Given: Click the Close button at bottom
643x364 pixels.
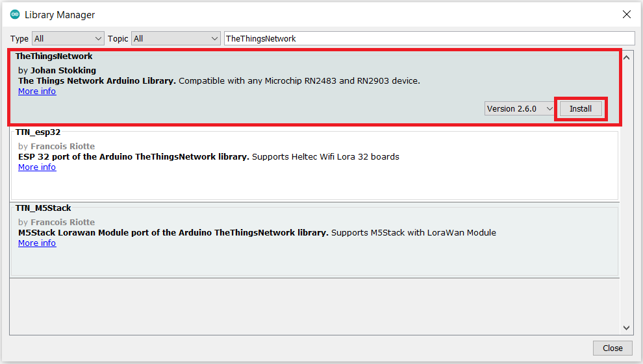Looking at the screenshot, I should coord(612,348).
